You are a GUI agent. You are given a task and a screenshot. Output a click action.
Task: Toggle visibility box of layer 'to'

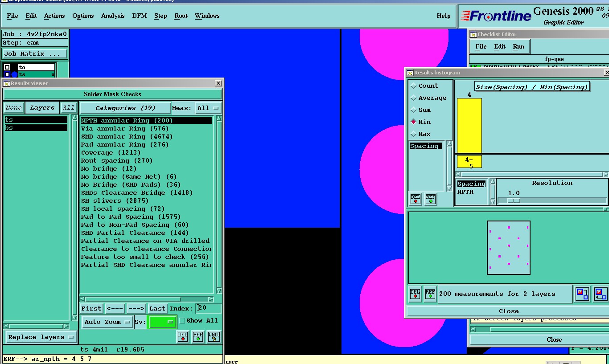7,67
